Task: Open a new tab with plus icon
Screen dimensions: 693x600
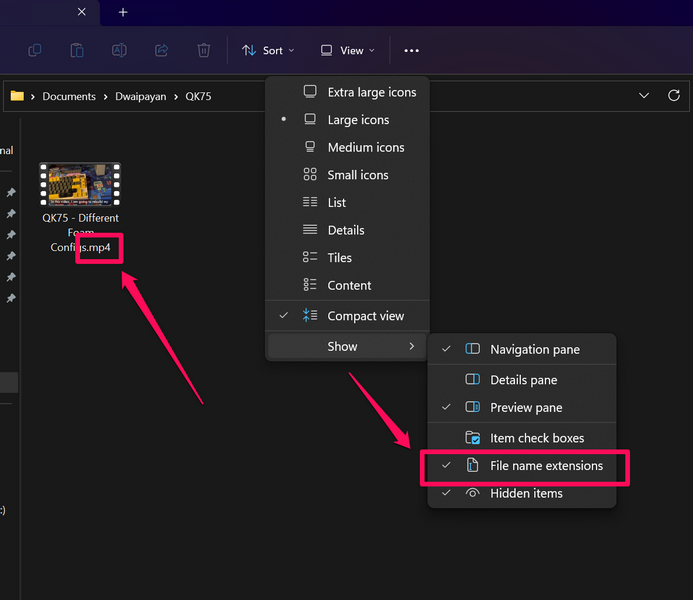Action: (x=123, y=12)
